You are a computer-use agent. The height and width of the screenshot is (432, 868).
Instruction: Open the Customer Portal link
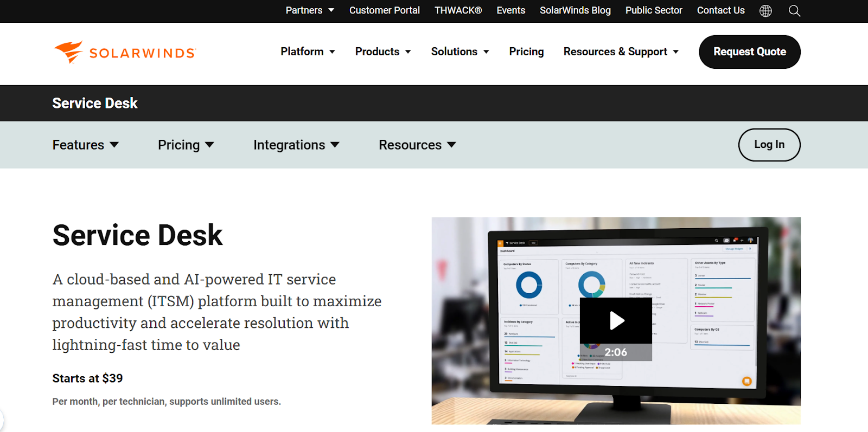pyautogui.click(x=384, y=10)
